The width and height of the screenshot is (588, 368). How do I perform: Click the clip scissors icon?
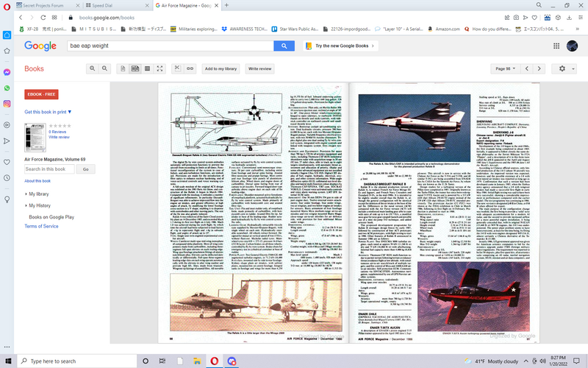[177, 68]
